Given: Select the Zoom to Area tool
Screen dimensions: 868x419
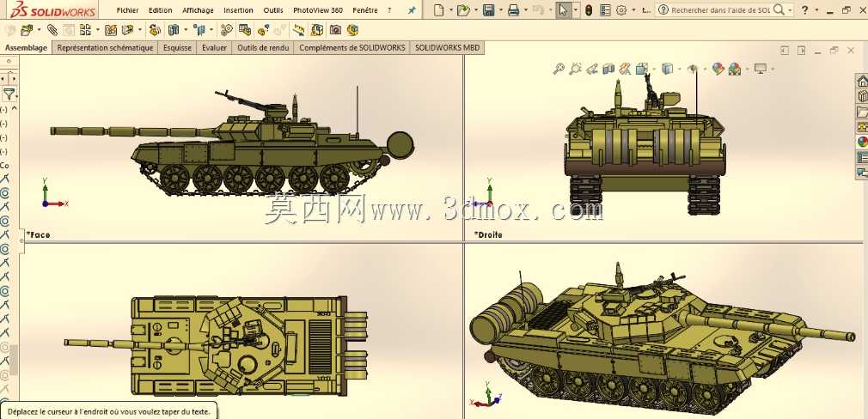Looking at the screenshot, I should (575, 69).
